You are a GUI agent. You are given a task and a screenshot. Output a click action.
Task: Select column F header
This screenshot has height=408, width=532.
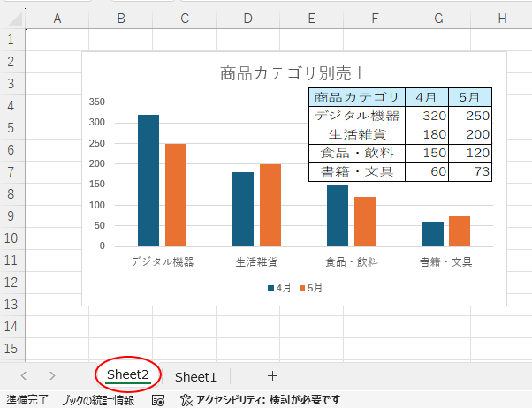point(375,19)
